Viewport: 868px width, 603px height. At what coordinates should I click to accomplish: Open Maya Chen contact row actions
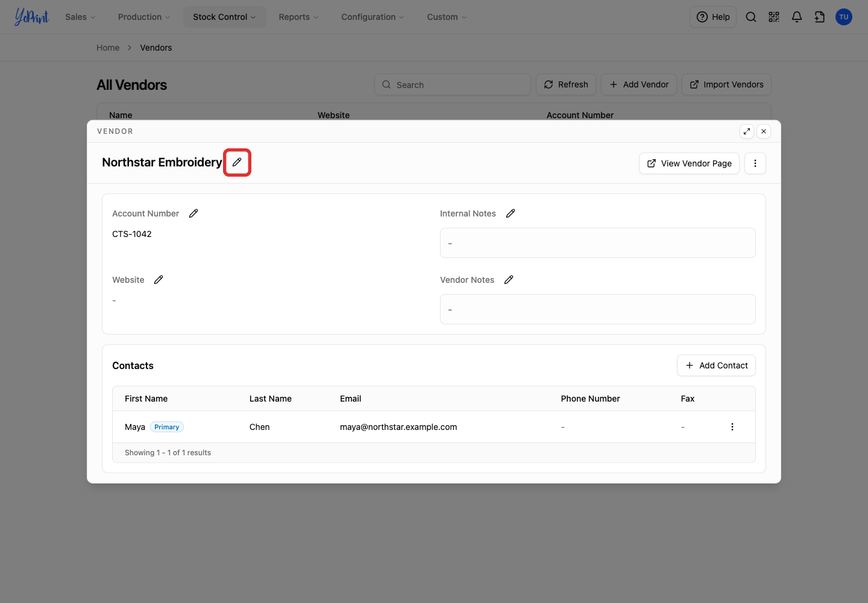coord(732,427)
